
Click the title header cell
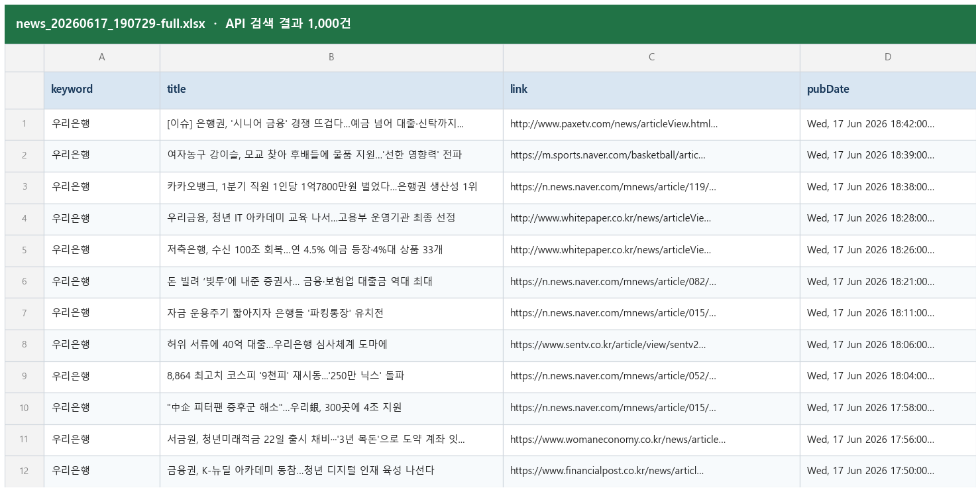(331, 90)
